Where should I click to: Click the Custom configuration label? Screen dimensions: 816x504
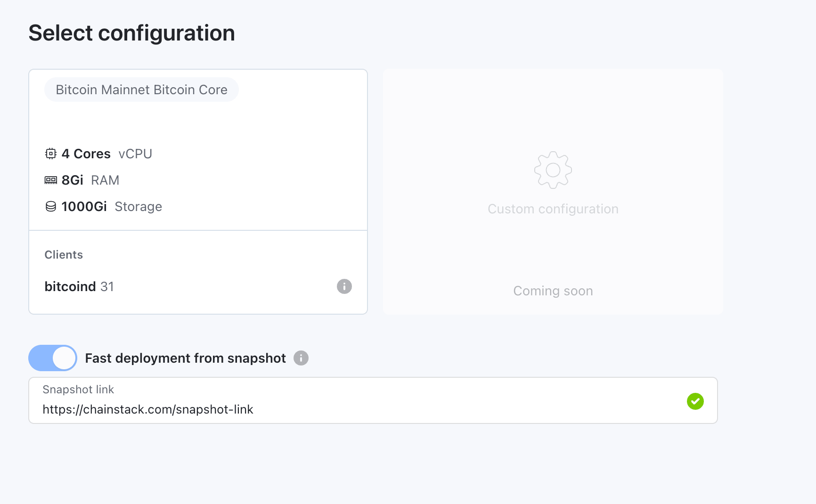click(x=553, y=209)
